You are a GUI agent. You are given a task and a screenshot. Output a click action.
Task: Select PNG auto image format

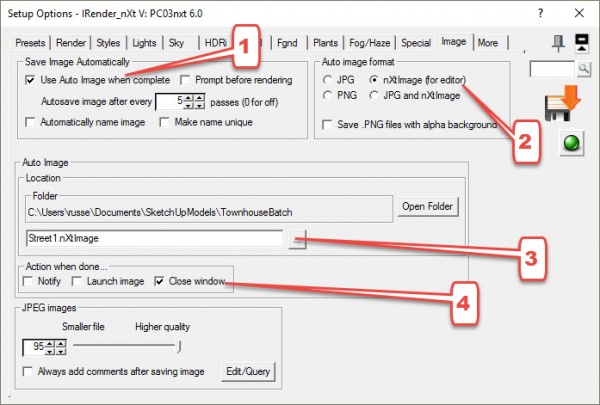coord(327,95)
